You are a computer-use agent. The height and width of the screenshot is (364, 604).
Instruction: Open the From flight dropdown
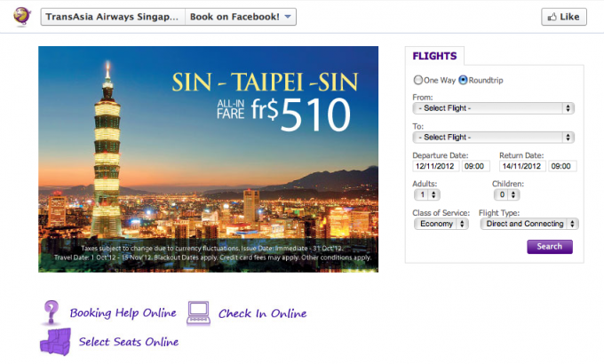tap(494, 108)
